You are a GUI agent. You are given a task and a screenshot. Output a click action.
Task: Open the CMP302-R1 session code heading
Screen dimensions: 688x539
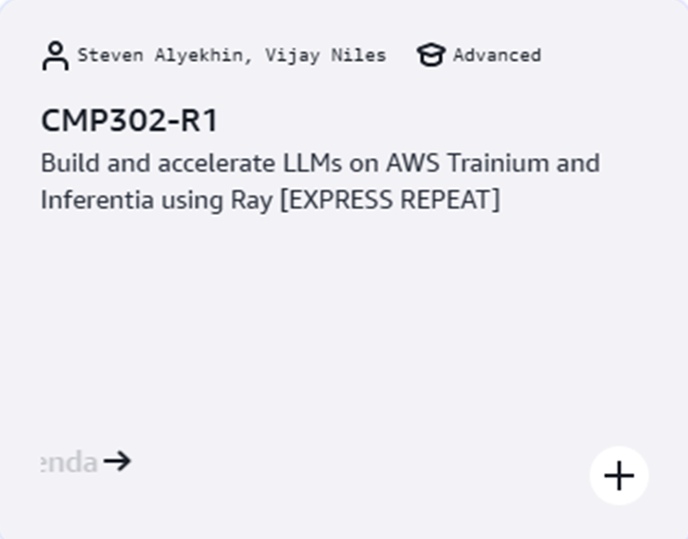(129, 121)
